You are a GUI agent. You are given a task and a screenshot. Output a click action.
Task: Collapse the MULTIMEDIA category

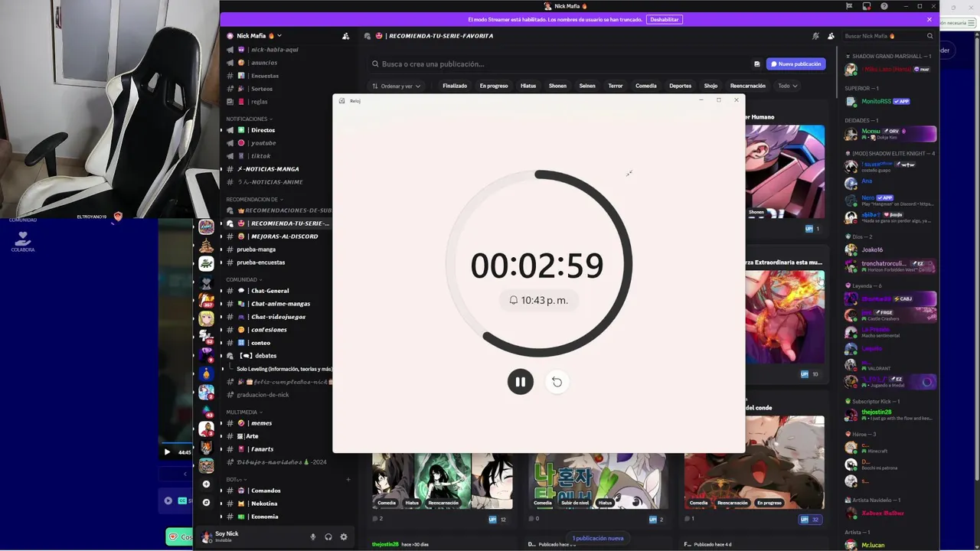243,412
